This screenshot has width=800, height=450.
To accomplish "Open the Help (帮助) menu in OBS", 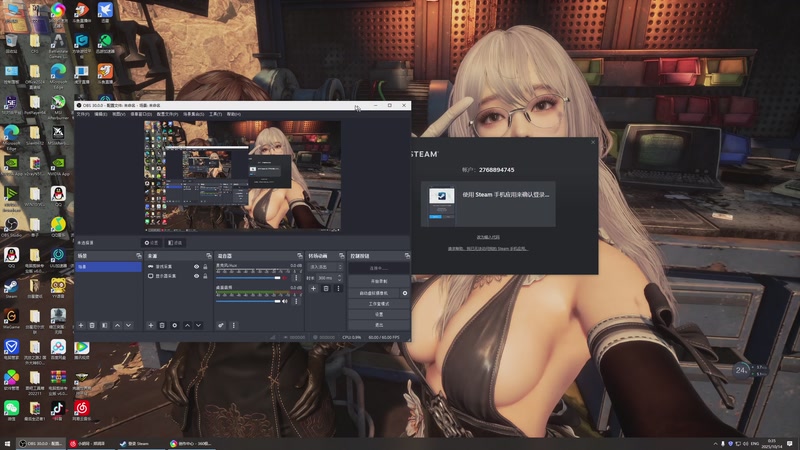I will point(233,114).
